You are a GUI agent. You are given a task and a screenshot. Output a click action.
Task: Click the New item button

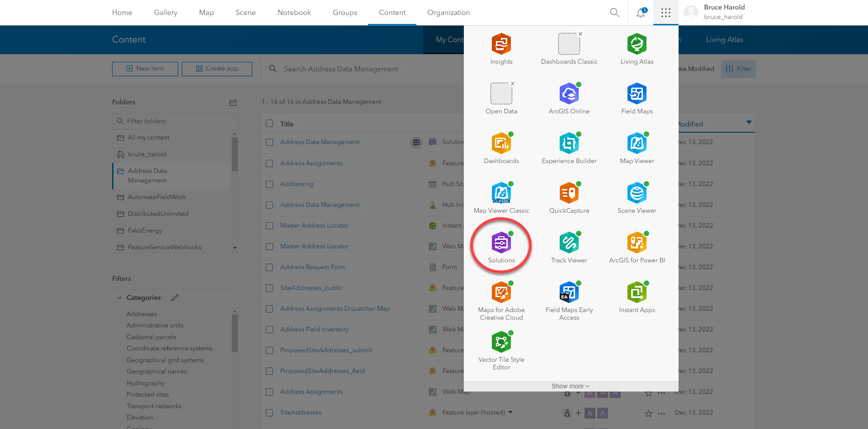point(145,69)
